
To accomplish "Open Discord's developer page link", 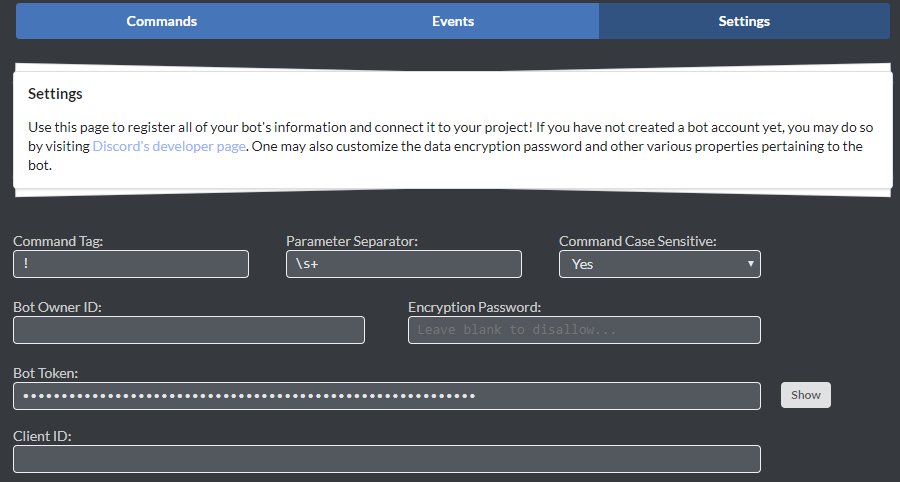I will pyautogui.click(x=169, y=146).
